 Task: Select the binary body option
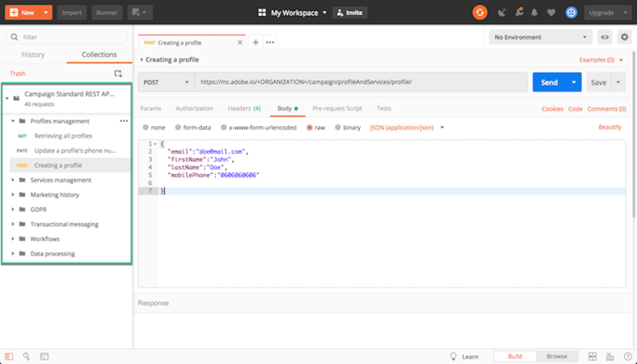point(347,127)
